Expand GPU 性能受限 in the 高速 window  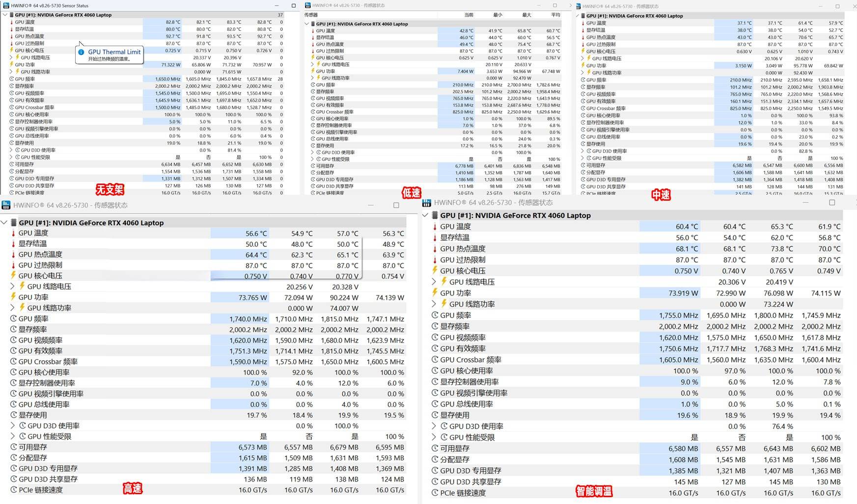12,436
